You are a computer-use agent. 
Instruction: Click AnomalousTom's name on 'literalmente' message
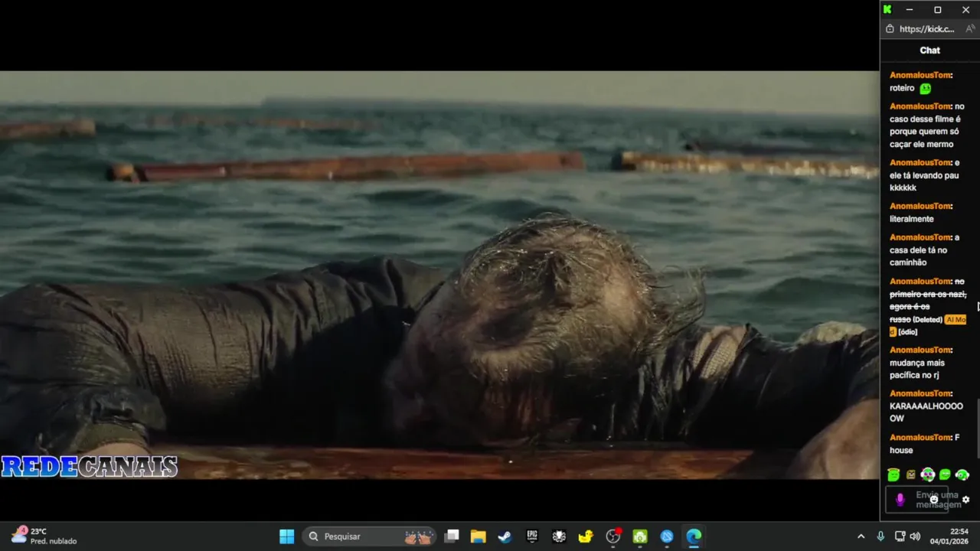click(921, 206)
